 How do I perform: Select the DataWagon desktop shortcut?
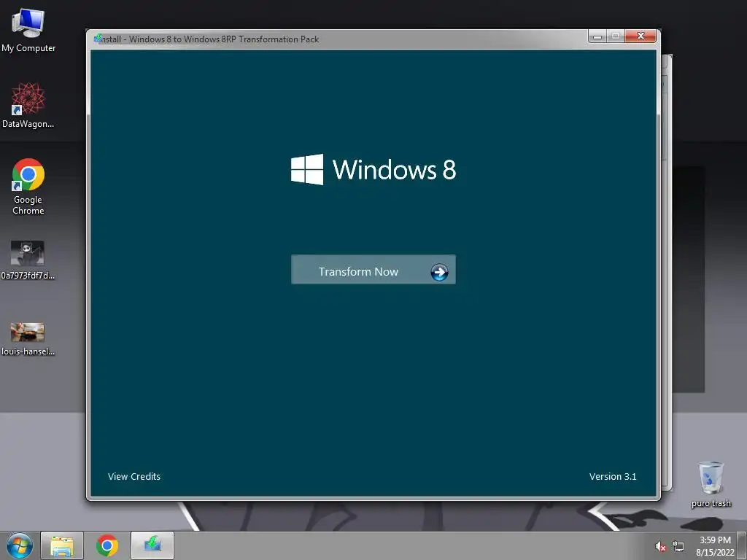(x=28, y=106)
